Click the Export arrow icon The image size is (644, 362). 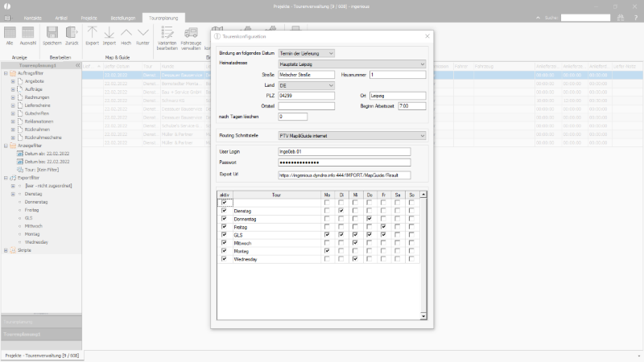point(92,33)
